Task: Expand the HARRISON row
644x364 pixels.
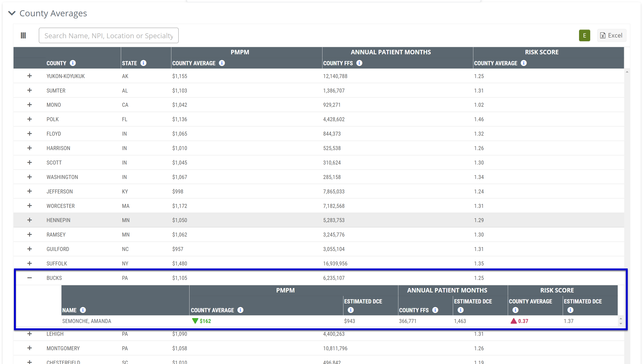Action: click(x=30, y=148)
